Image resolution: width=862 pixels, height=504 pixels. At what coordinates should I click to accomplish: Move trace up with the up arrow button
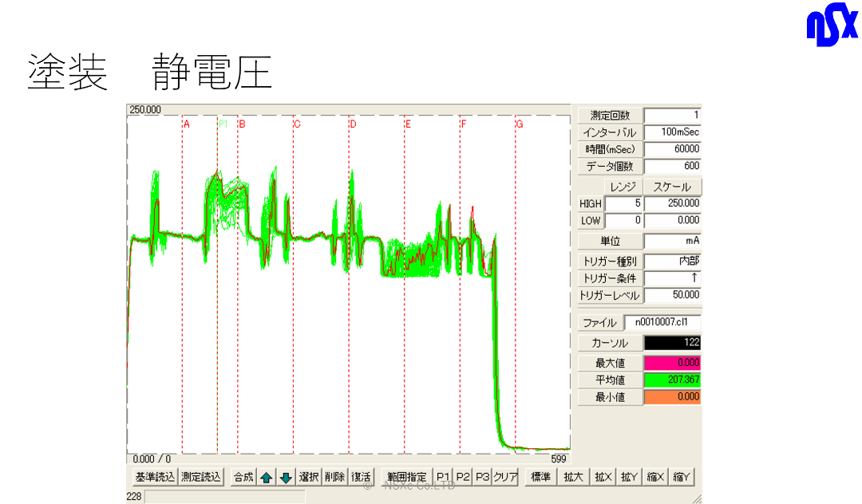point(267,477)
